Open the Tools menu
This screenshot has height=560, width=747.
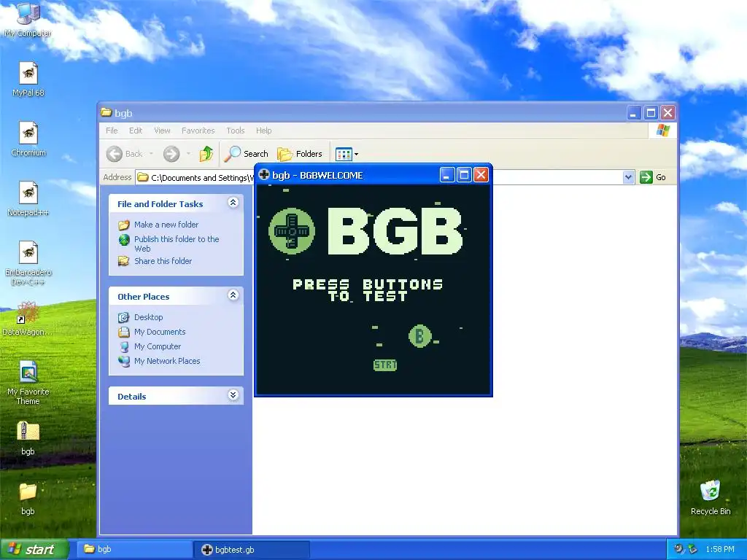[236, 131]
